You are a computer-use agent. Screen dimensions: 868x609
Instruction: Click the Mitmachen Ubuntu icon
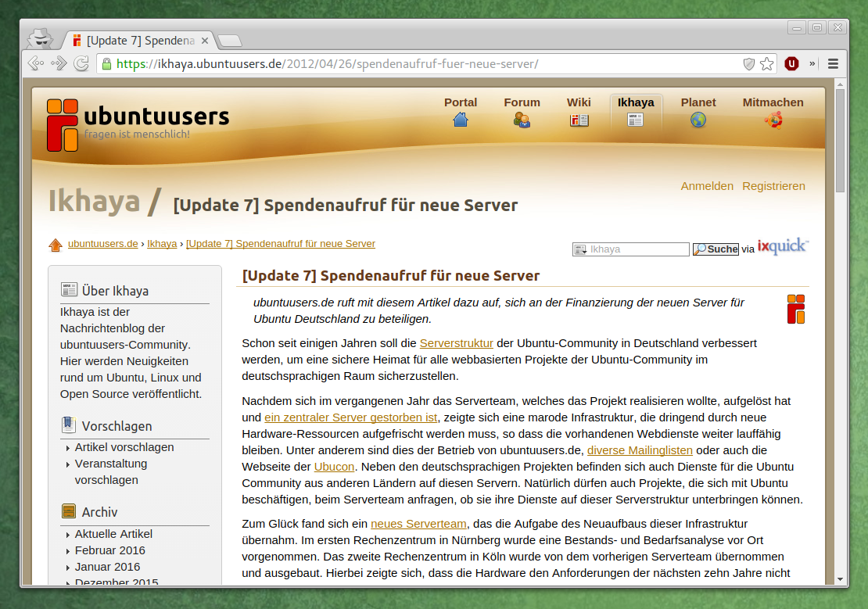[x=774, y=120]
